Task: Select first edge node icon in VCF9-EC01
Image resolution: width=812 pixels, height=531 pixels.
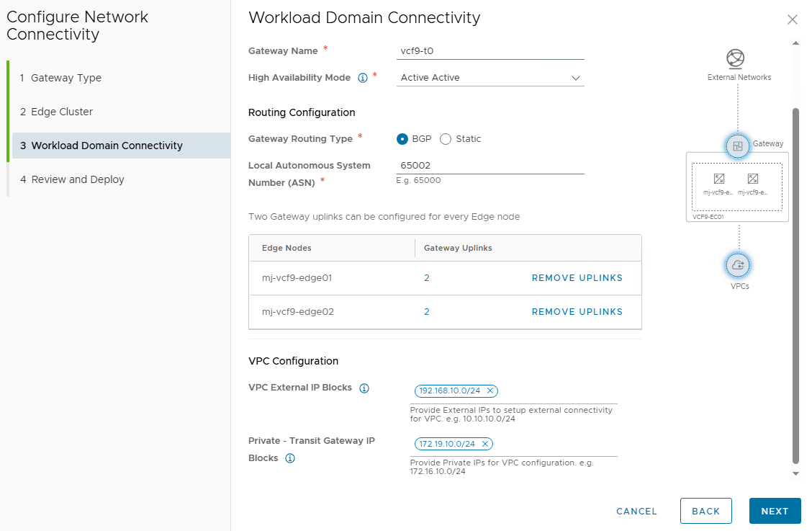Action: (x=718, y=179)
